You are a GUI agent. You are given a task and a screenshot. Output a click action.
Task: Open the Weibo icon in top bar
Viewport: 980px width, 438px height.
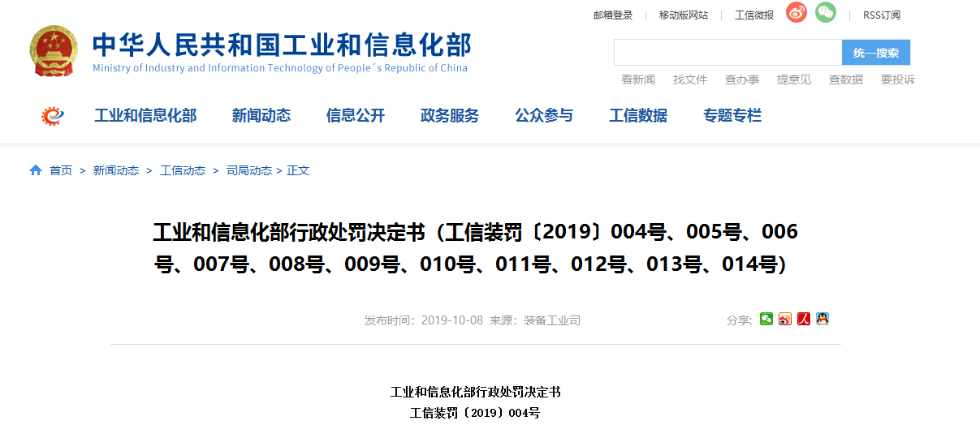tap(797, 13)
